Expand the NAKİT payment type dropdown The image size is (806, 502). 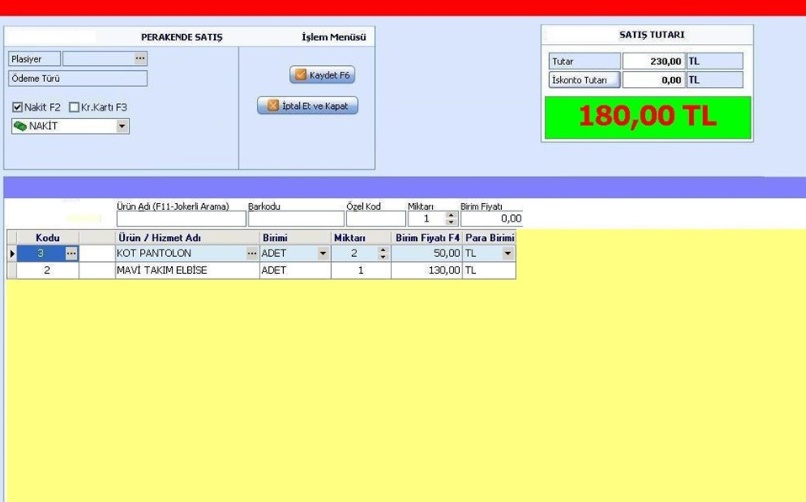[122, 127]
